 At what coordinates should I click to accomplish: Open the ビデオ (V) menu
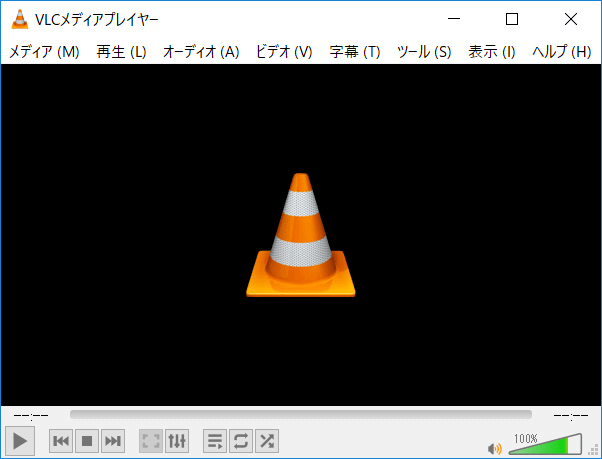pyautogui.click(x=284, y=52)
